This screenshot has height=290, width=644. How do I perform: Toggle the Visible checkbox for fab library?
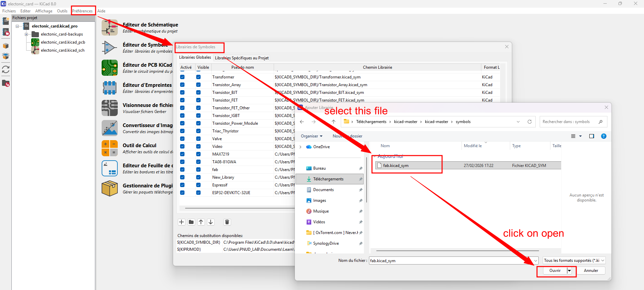198,170
